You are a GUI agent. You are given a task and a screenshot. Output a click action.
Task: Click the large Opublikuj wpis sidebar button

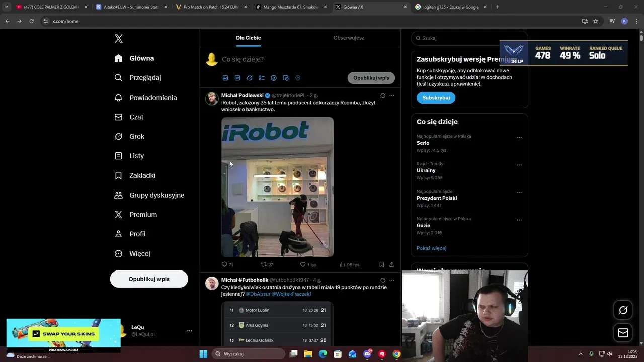point(149,279)
